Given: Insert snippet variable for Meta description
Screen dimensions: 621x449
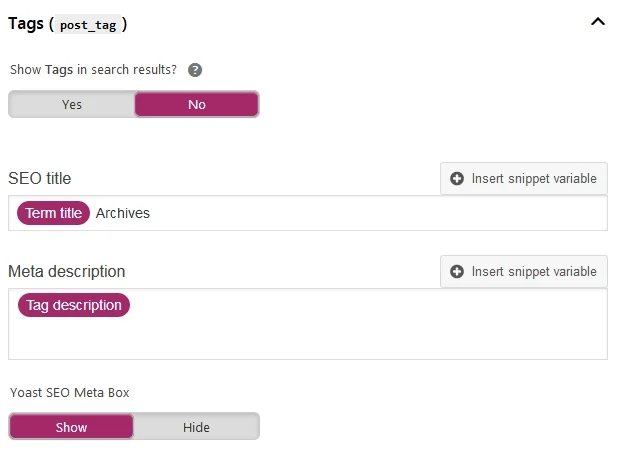Looking at the screenshot, I should tap(524, 272).
